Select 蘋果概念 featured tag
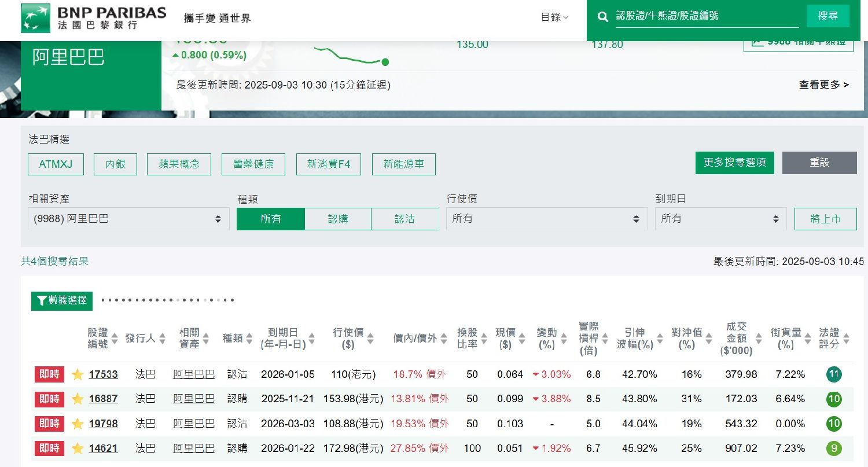Image resolution: width=868 pixels, height=467 pixels. click(x=179, y=164)
